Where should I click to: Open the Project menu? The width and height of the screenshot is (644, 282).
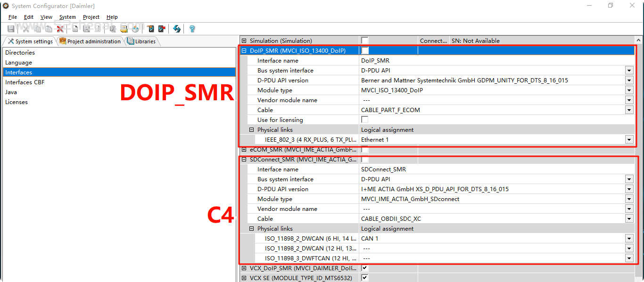click(x=91, y=17)
